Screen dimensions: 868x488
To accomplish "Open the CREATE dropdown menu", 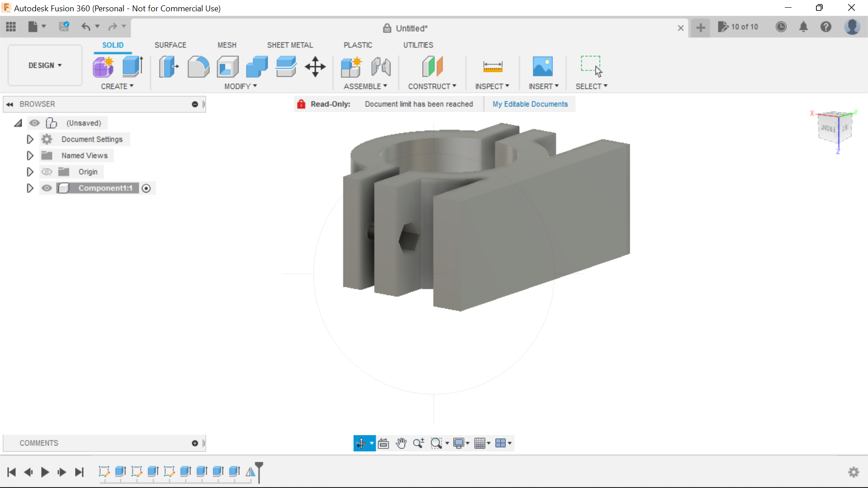I will click(118, 86).
